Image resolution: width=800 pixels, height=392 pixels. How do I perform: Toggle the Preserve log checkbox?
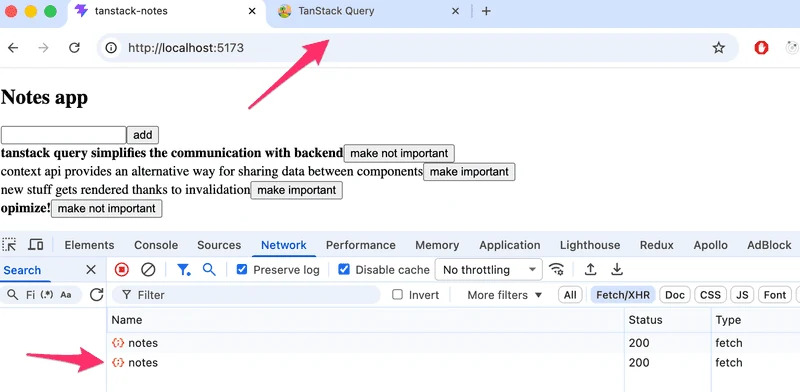pyautogui.click(x=242, y=270)
